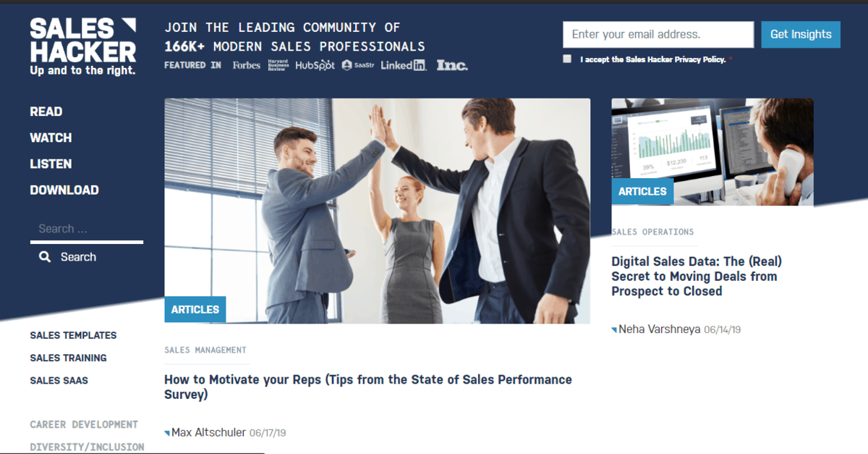Open the HubSpot featured logo
The height and width of the screenshot is (454, 868).
pos(315,65)
